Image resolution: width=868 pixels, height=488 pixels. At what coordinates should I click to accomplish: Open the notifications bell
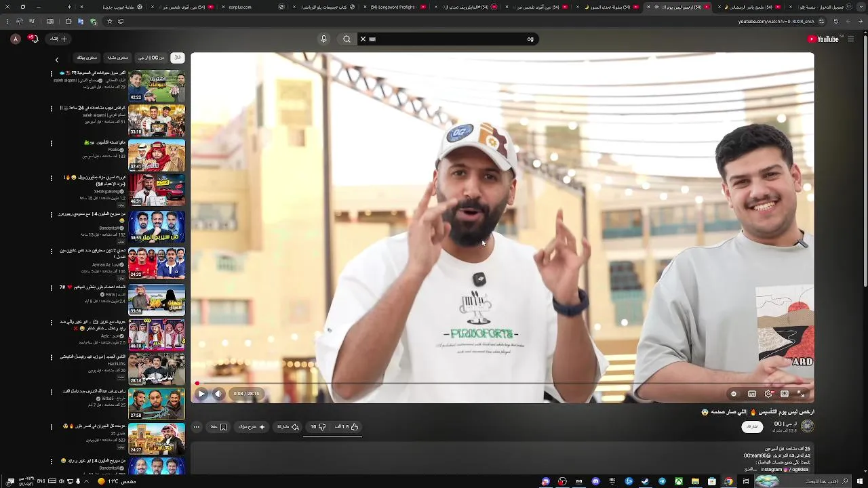pos(33,39)
